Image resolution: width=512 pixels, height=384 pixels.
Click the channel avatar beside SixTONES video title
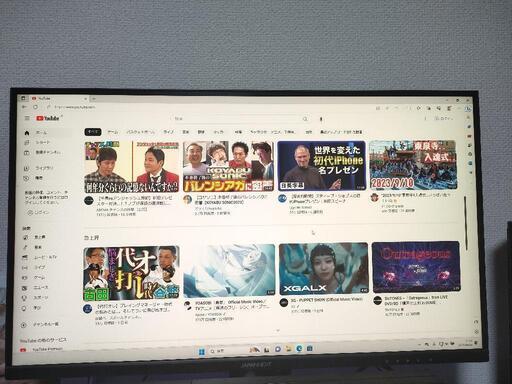click(x=377, y=300)
